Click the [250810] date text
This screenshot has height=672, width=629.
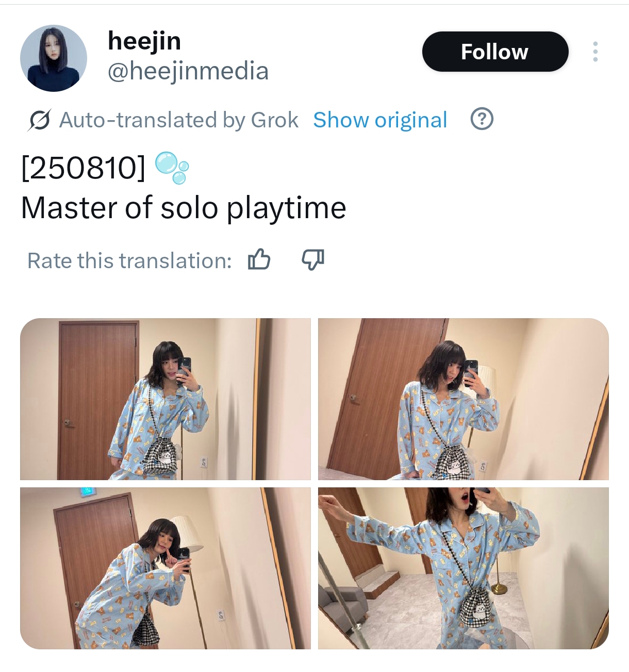(x=84, y=168)
